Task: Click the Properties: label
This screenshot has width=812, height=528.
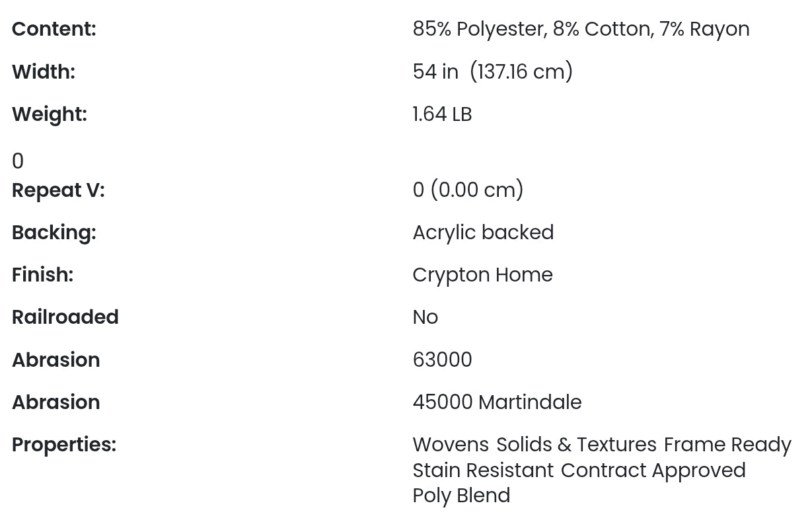Action: click(64, 445)
